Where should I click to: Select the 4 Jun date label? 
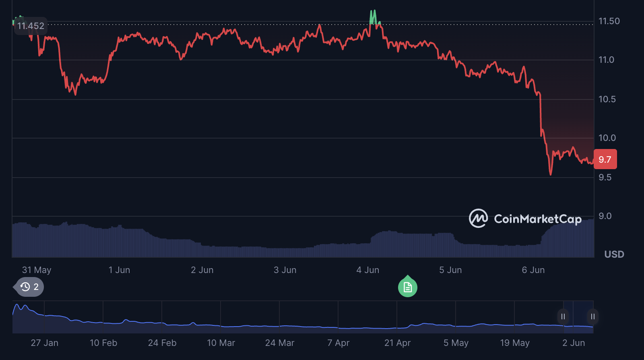[x=367, y=270]
